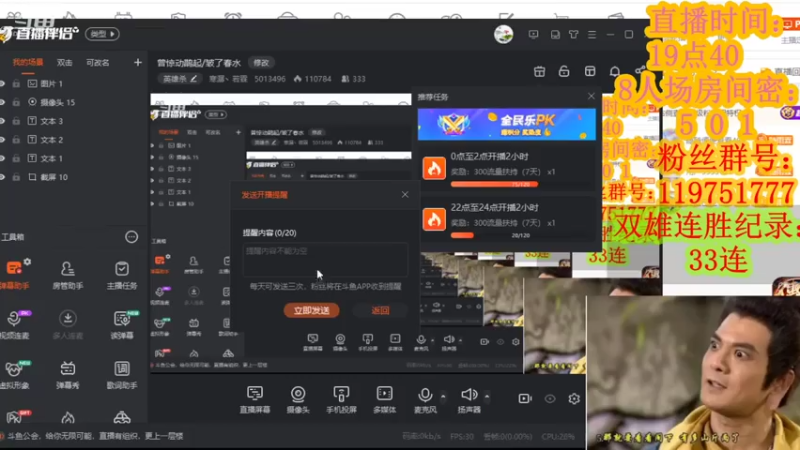Expand microphone options arrow
This screenshot has height=450, width=800.
[x=443, y=396]
